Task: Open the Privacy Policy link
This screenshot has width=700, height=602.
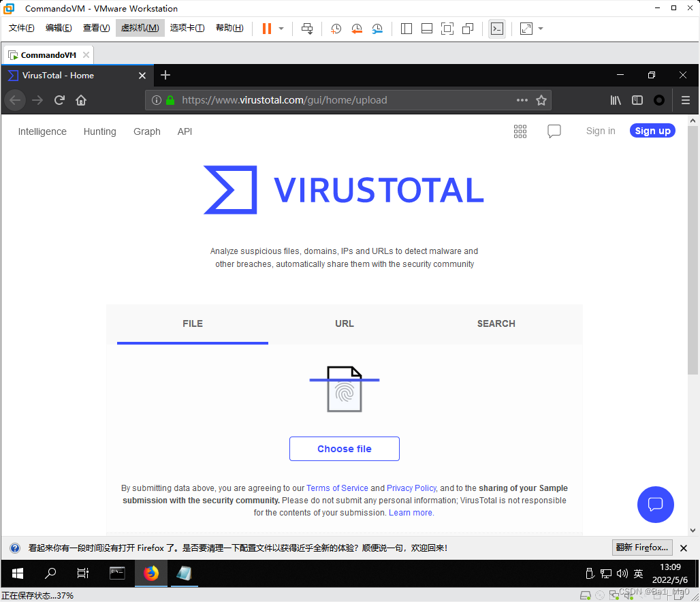Action: (411, 488)
